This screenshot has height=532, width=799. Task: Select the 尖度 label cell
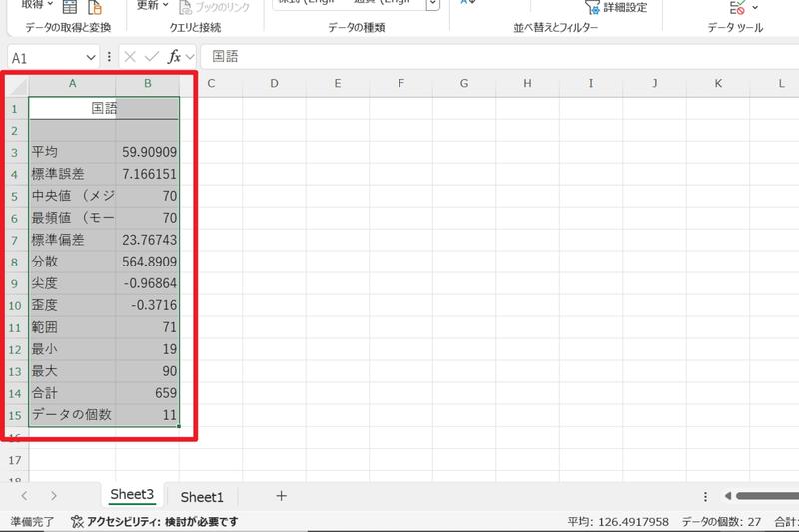pos(72,283)
